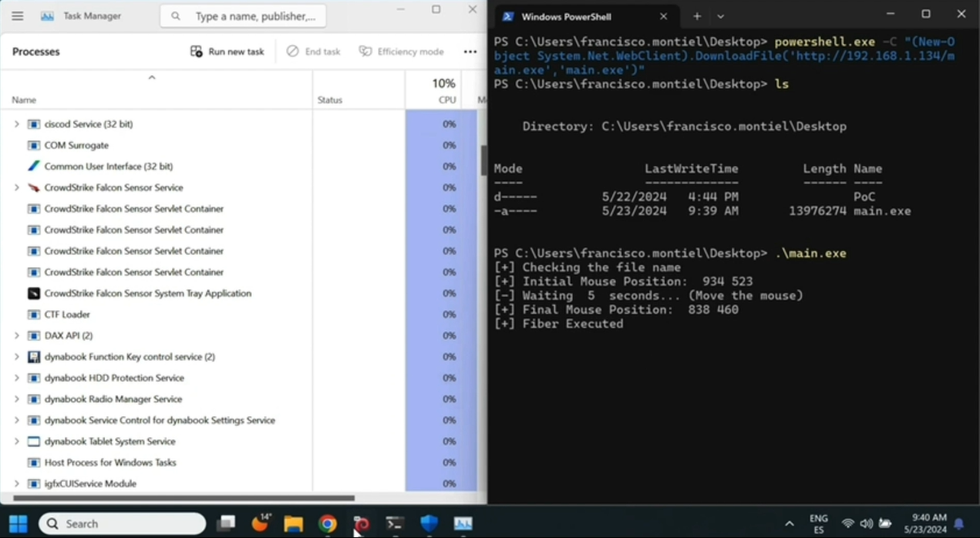Select Host Process for Windows Tasks
This screenshot has width=980, height=538.
110,462
